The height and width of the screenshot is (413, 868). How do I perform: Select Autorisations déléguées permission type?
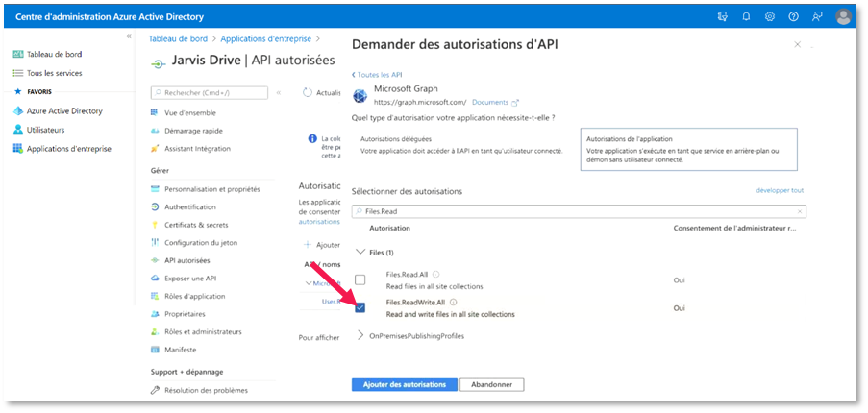click(x=461, y=145)
